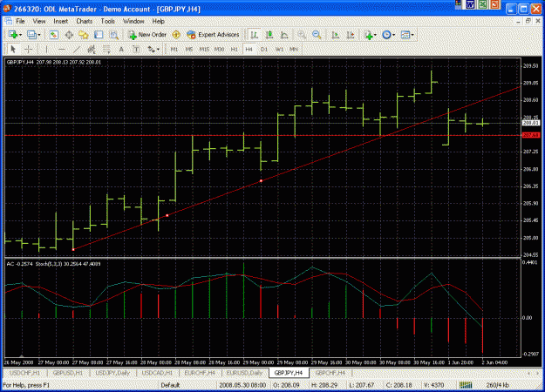Open the Periods clock icon
The height and width of the screenshot is (392, 545).
[386, 35]
